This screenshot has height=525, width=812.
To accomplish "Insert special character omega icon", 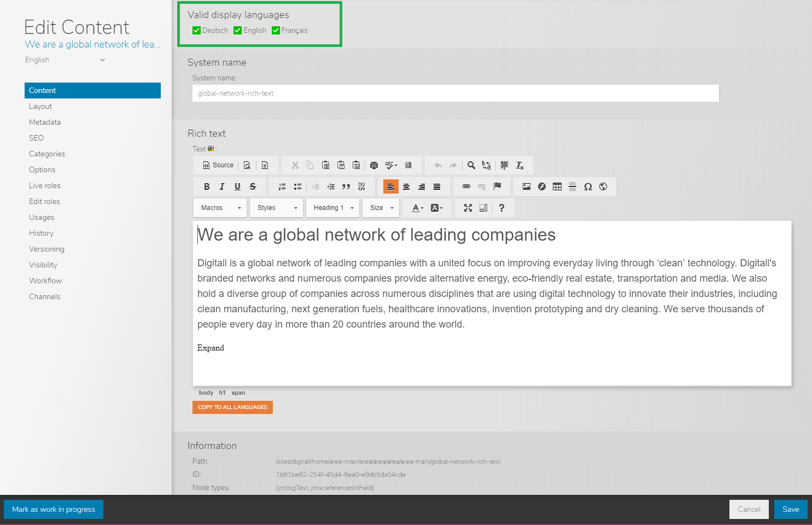I will tap(588, 186).
